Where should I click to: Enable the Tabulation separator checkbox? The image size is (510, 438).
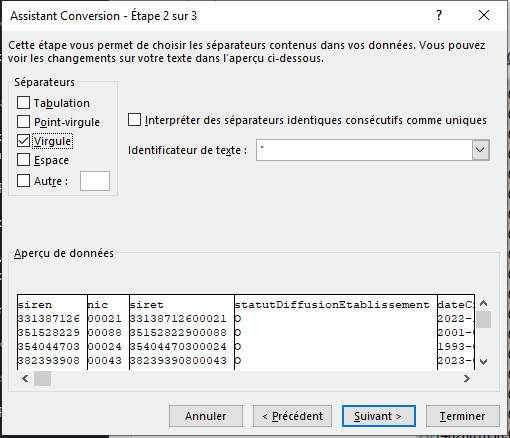(x=23, y=103)
